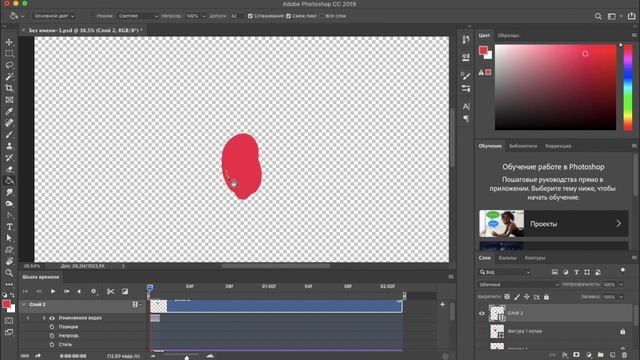Viewport: 640px width, 360px height.
Task: Select the Brush tool
Action: [x=9, y=134]
